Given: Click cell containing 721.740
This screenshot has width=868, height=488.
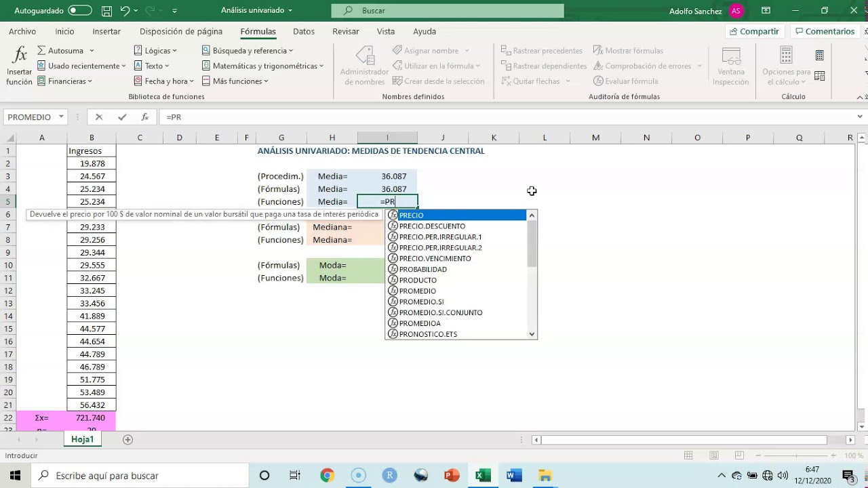Looking at the screenshot, I should 92,418.
